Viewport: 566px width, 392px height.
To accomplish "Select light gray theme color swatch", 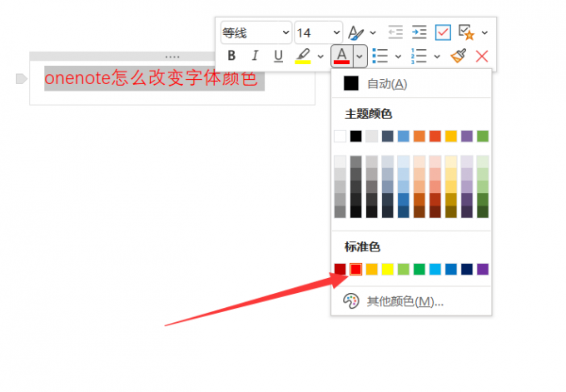I will [x=372, y=136].
